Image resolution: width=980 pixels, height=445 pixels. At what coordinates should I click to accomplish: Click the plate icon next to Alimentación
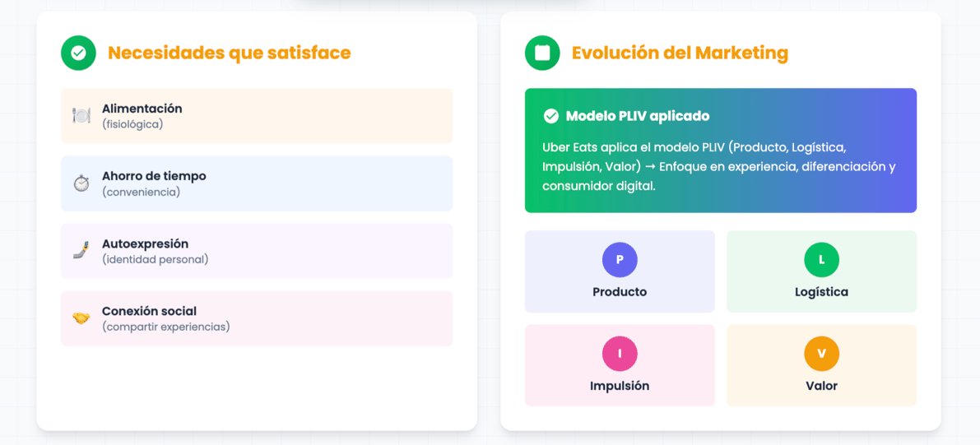click(x=81, y=116)
